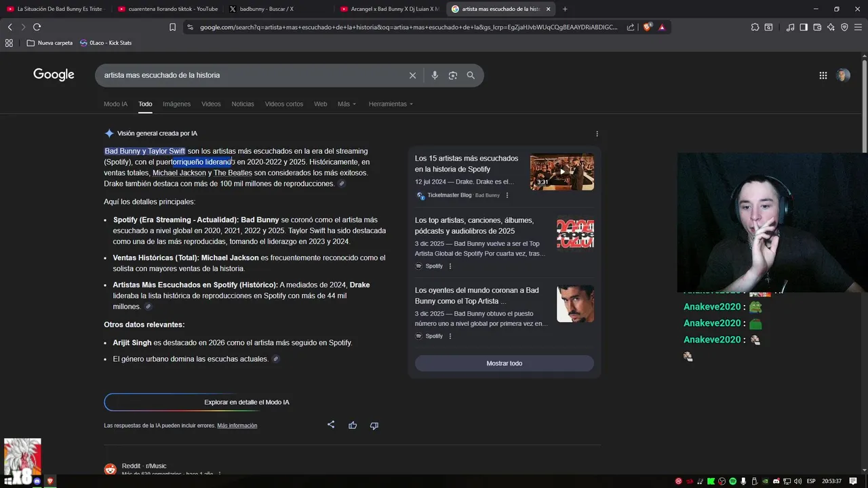This screenshot has width=868, height=488.
Task: Go back to the previous page
Action: (9, 27)
